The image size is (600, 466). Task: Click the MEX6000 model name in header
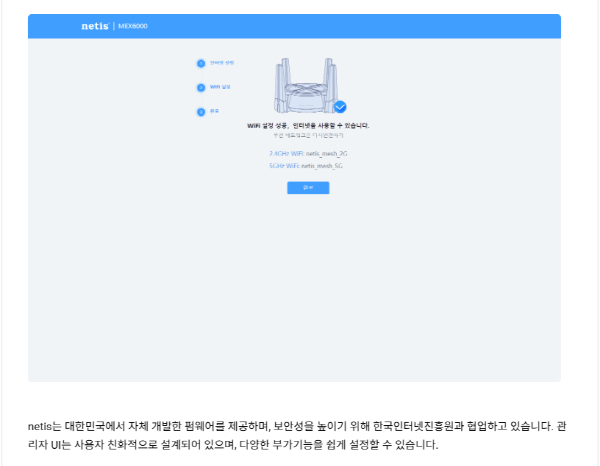point(133,26)
